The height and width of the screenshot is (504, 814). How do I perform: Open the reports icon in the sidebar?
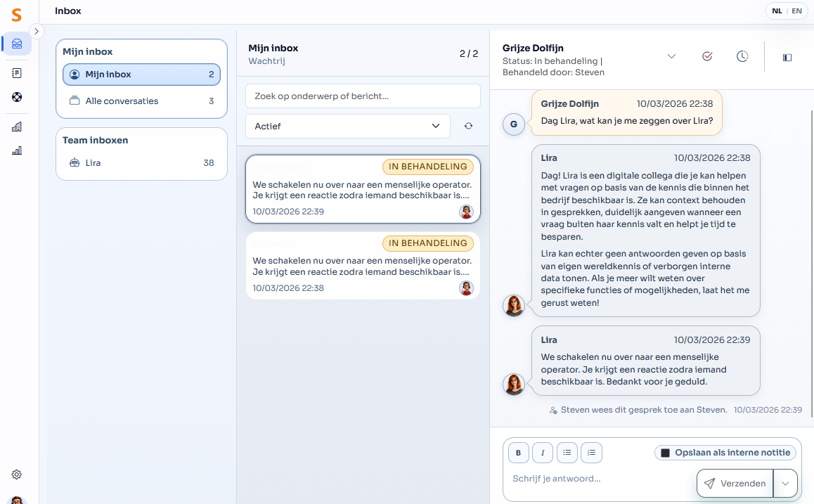point(16,72)
